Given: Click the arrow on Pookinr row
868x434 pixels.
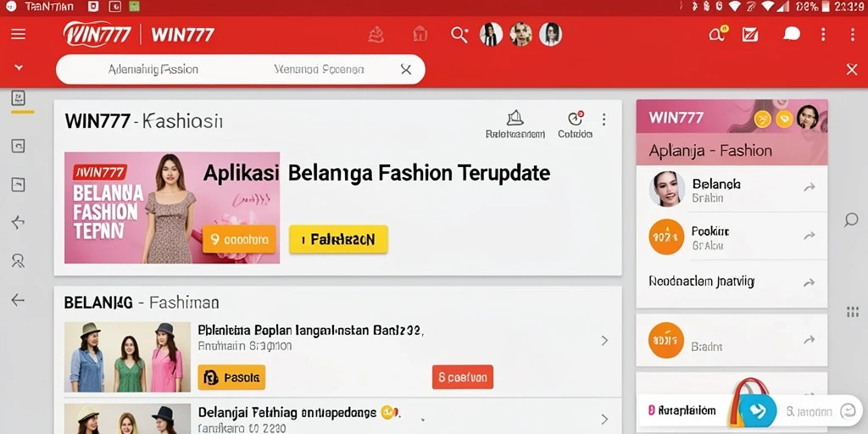Looking at the screenshot, I should coord(810,236).
